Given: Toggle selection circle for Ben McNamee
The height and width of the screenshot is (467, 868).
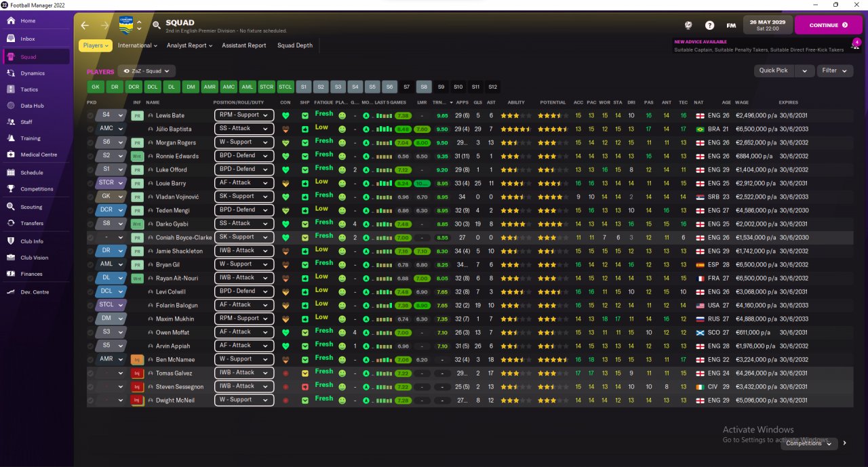Looking at the screenshot, I should pos(91,360).
